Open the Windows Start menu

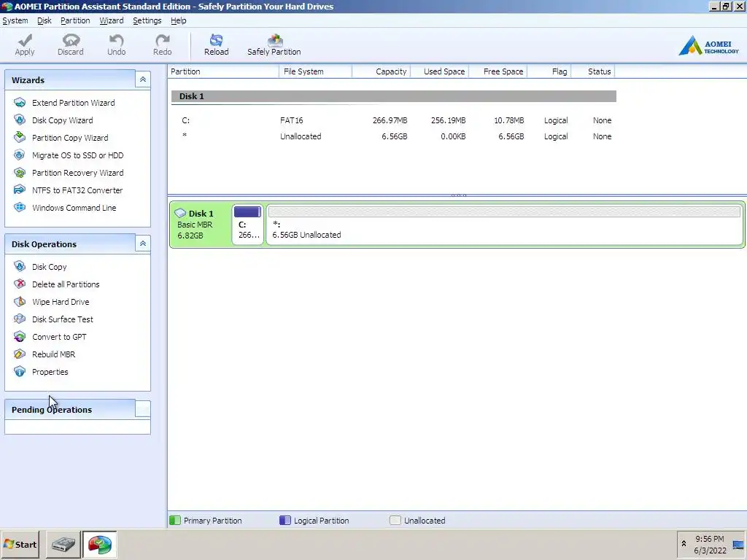pos(20,544)
